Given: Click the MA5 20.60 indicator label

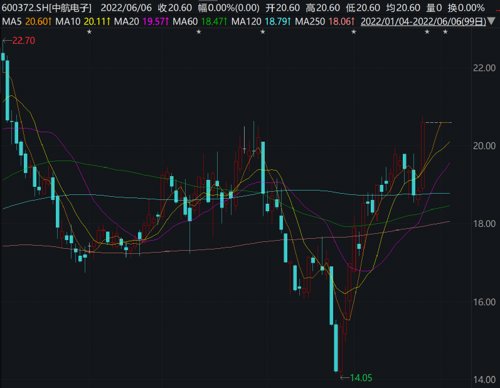Looking at the screenshot, I should [27, 22].
